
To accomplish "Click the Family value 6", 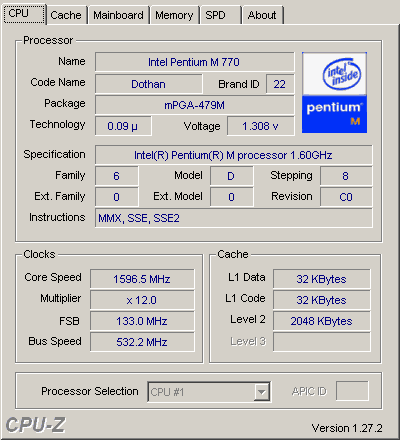I will click(117, 176).
